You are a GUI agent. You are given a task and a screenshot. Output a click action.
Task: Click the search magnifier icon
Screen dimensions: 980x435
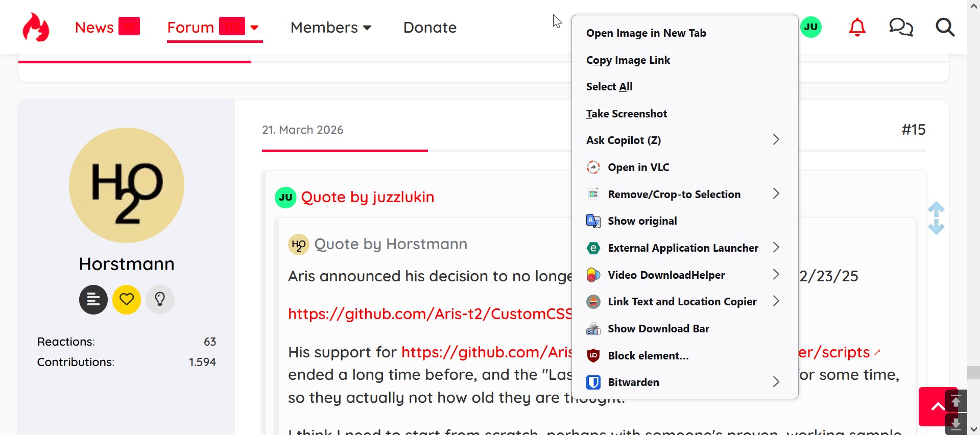click(x=945, y=27)
